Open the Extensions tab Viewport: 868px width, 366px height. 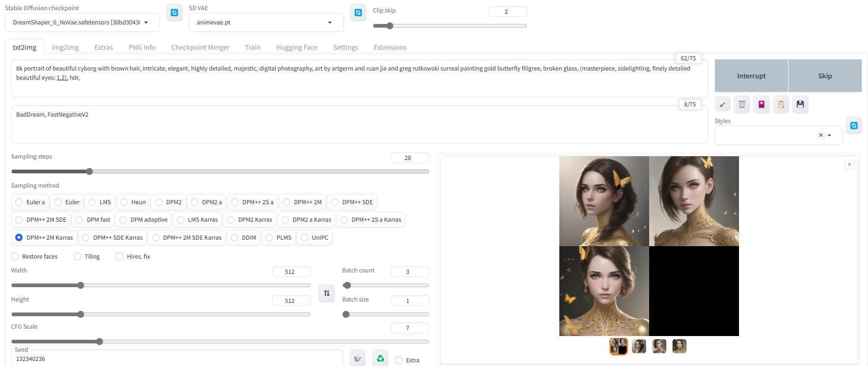(390, 47)
